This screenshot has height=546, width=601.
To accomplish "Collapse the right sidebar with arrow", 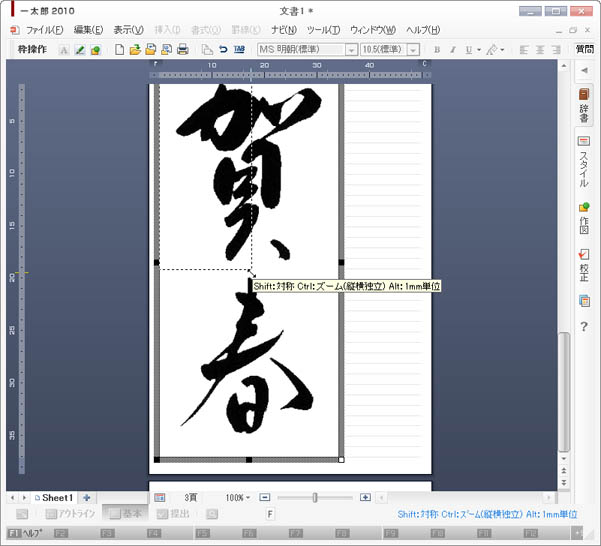I will tap(584, 71).
